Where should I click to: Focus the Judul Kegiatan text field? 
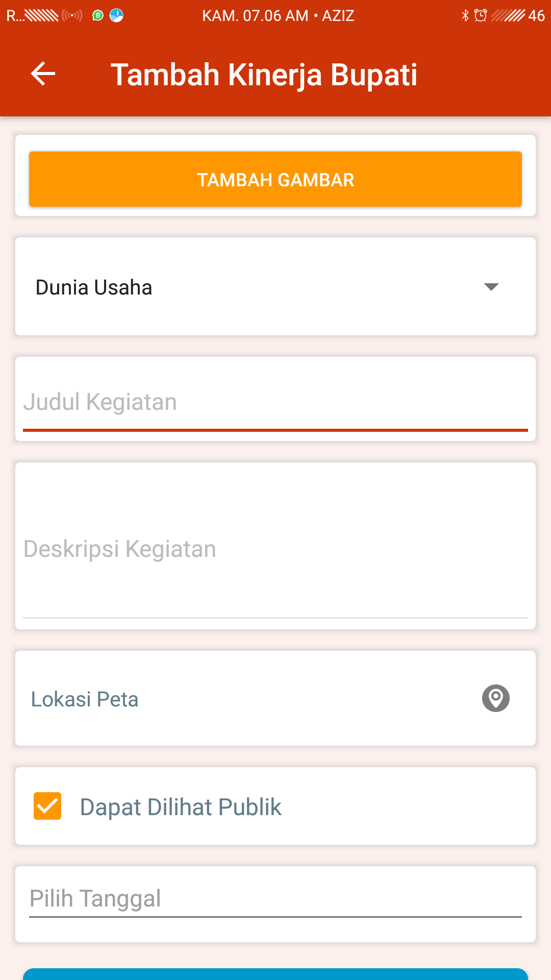275,402
